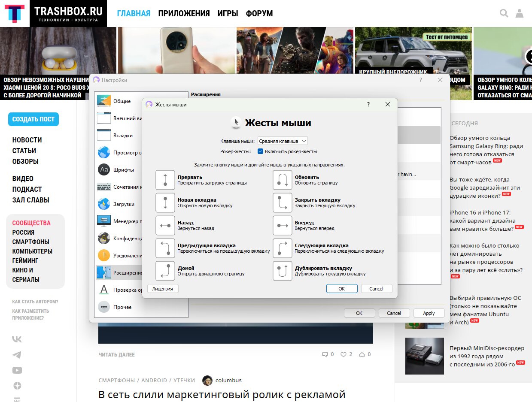Open the VK social icon in sidebar
This screenshot has width=532, height=402.
coord(17,339)
